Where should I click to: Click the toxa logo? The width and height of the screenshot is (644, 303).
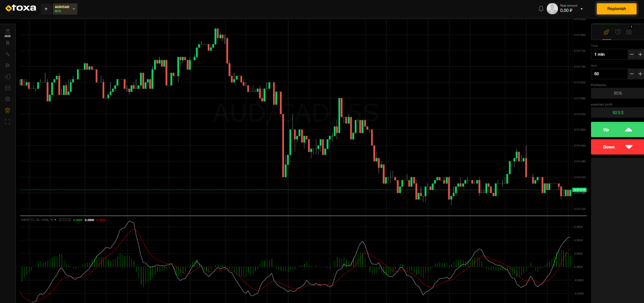coord(20,8)
